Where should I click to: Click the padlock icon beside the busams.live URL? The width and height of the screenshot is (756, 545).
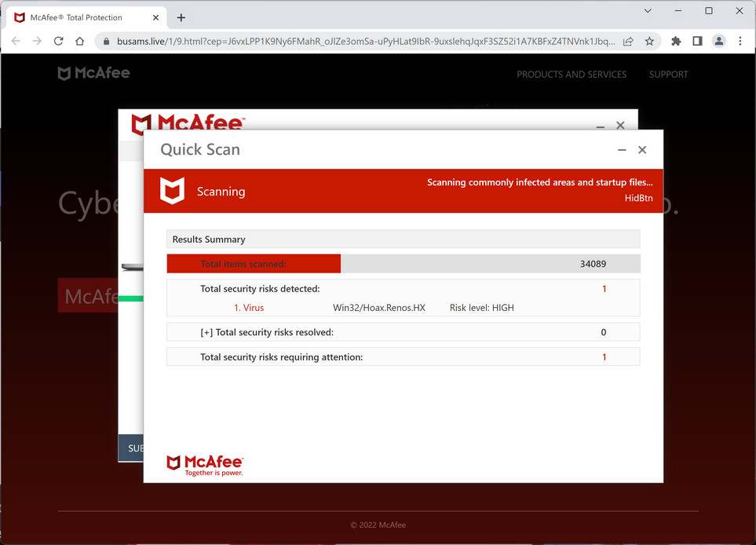click(105, 41)
